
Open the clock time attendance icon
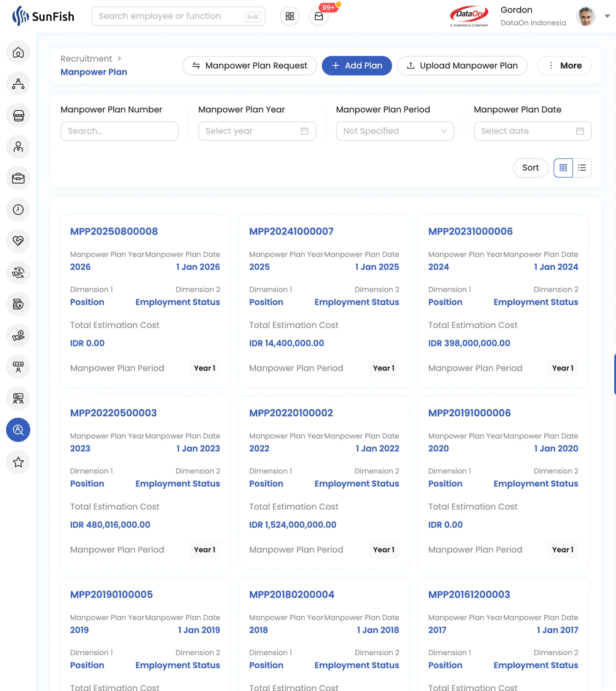(18, 209)
